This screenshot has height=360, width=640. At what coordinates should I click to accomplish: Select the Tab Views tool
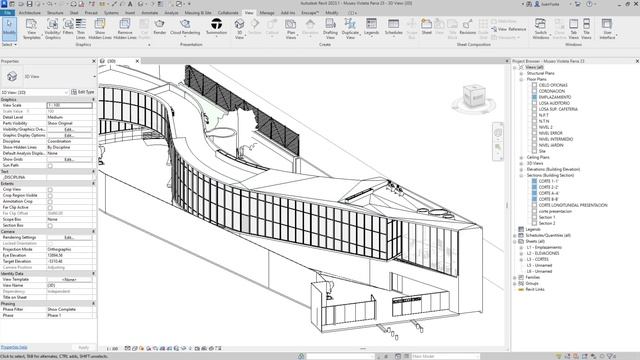[x=573, y=29]
